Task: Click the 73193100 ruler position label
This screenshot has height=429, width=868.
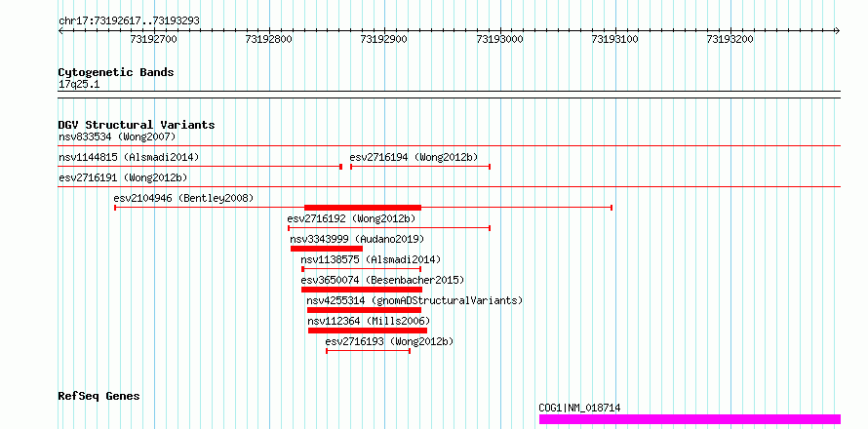Action: click(615, 40)
